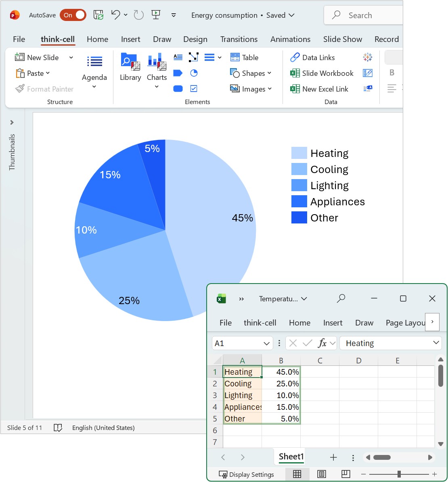The height and width of the screenshot is (482, 448).
Task: Expand the Agenda dropdown
Action: (94, 87)
